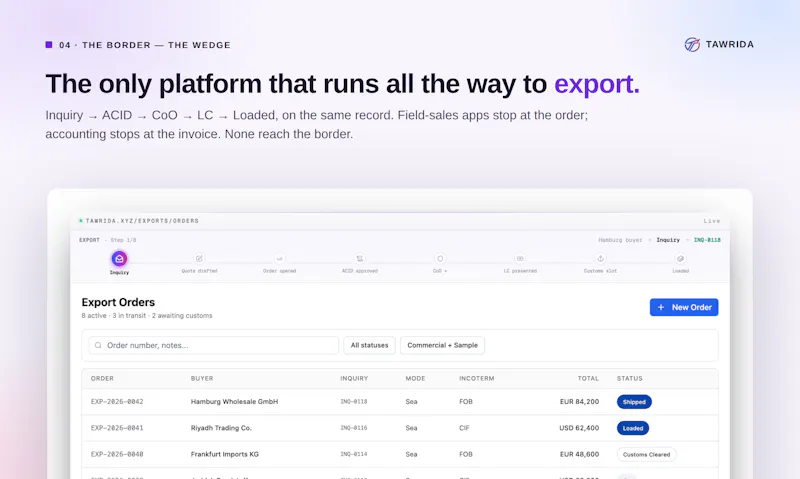The image size is (800, 479).
Task: Click the Export Orders heading
Action: 118,302
